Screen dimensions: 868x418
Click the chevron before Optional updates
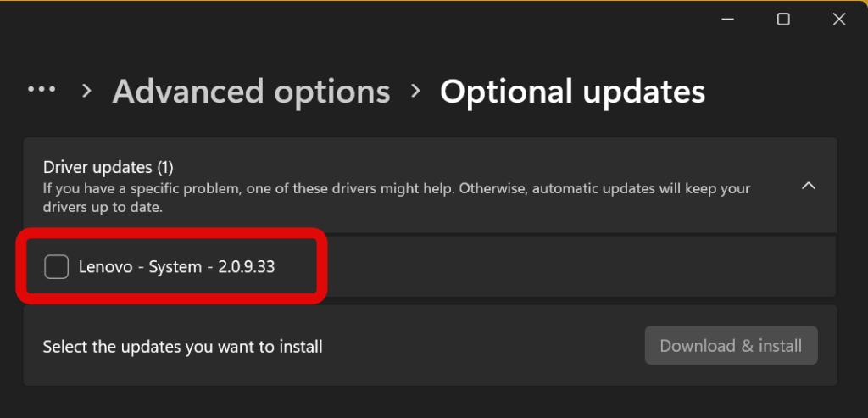pyautogui.click(x=415, y=91)
